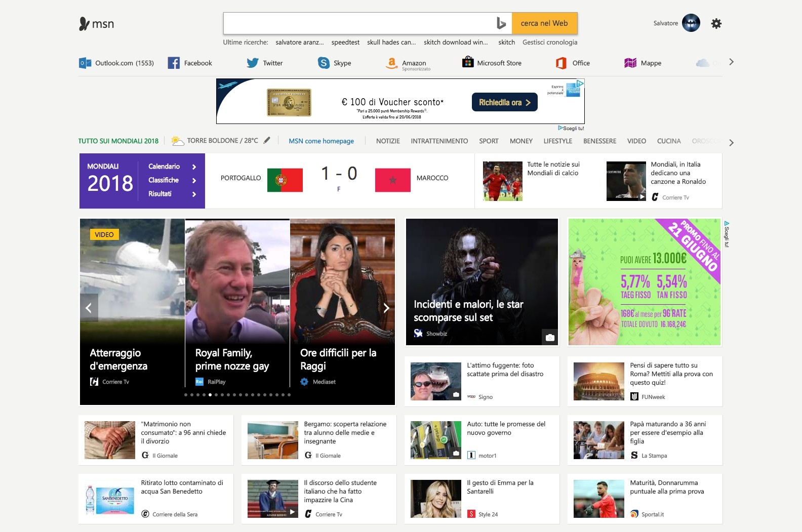This screenshot has width=802, height=532.
Task: Click RaiPlay source icon
Action: coord(199,382)
